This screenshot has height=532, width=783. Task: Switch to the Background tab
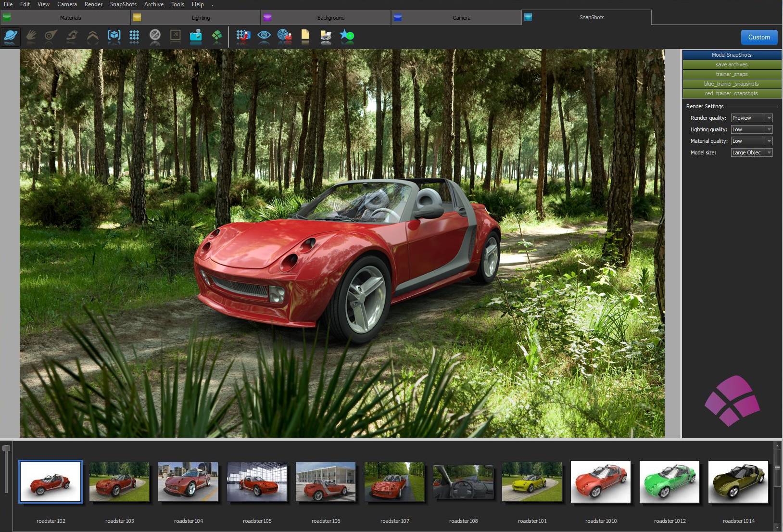click(x=331, y=18)
